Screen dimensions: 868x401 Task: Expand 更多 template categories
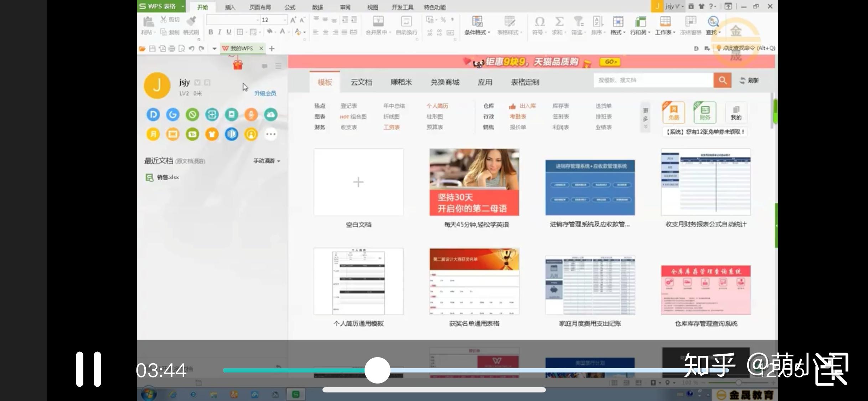point(646,118)
